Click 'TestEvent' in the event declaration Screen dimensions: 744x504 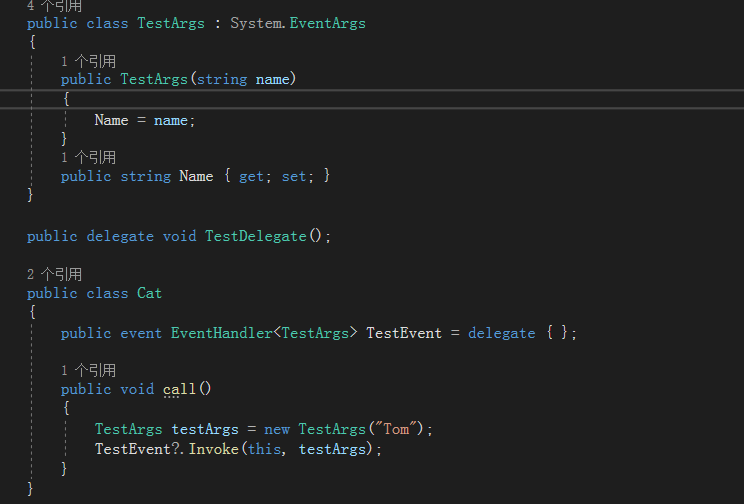404,333
